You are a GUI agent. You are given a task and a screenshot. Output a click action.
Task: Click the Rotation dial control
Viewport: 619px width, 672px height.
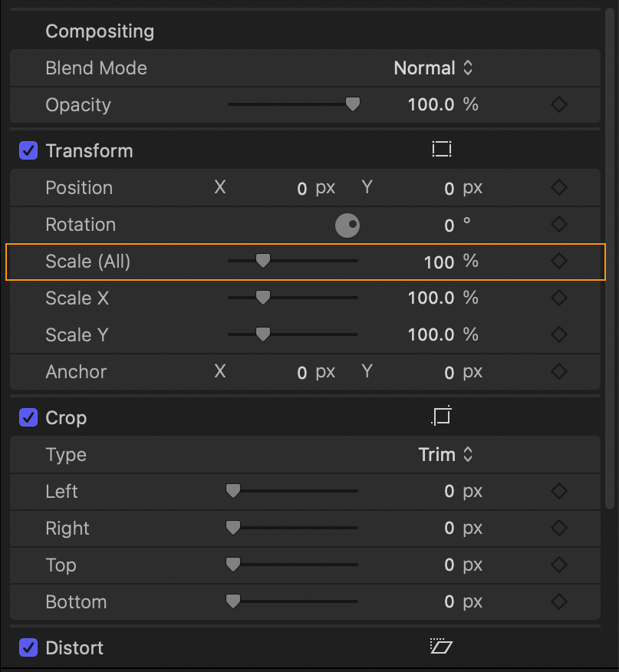[347, 225]
